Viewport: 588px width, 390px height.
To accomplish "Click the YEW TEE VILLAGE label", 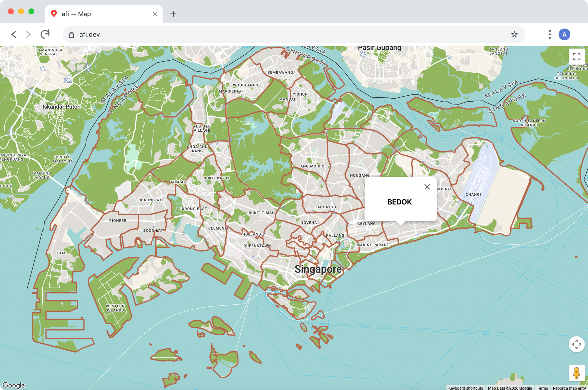I will point(202,128).
